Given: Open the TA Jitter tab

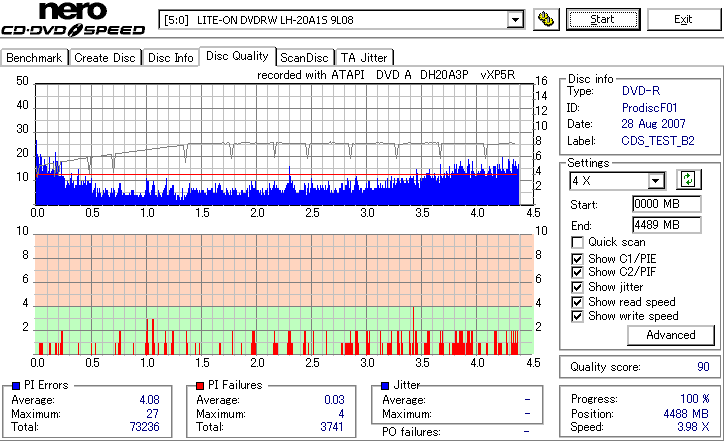Looking at the screenshot, I should pos(364,58).
